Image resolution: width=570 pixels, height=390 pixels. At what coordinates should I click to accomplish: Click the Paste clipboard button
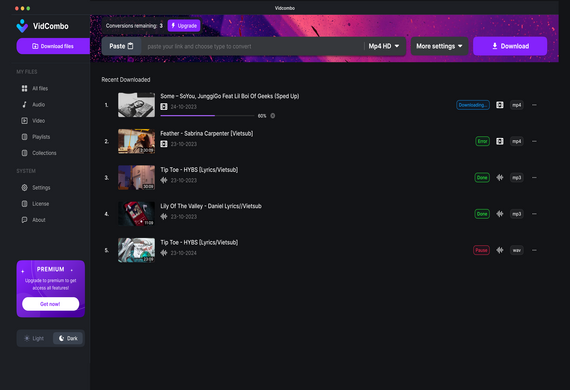click(x=121, y=46)
